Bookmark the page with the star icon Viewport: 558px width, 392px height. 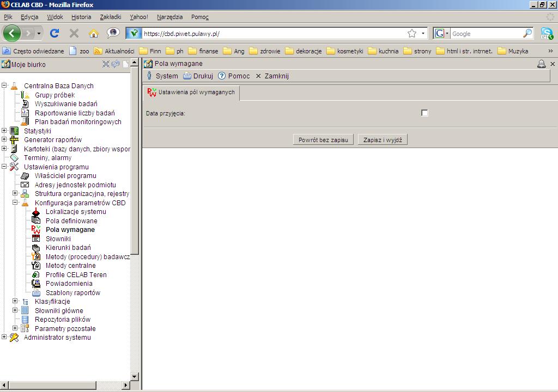pyautogui.click(x=412, y=33)
